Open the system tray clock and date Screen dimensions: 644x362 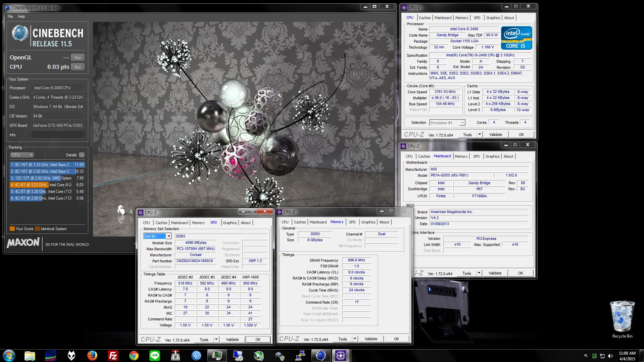pos(627,356)
